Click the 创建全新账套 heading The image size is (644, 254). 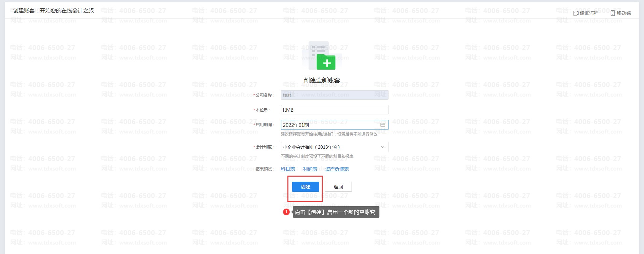322,80
